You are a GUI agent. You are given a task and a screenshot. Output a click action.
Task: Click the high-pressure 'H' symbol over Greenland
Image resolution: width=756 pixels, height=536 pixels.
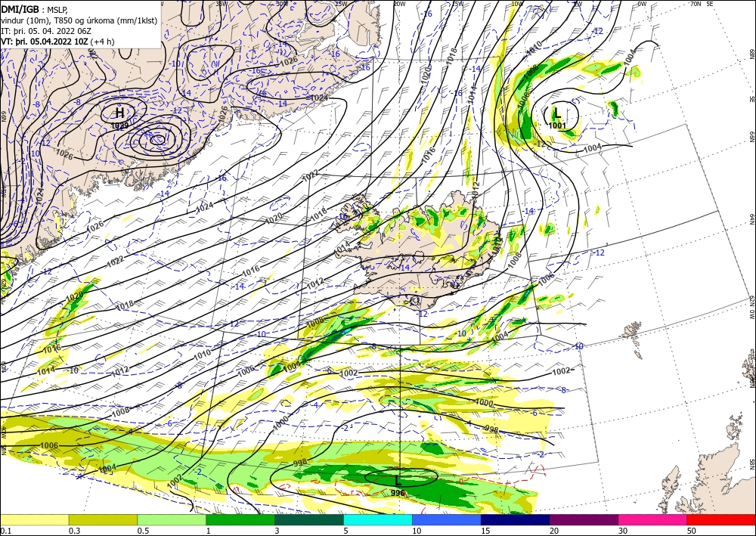pos(119,113)
